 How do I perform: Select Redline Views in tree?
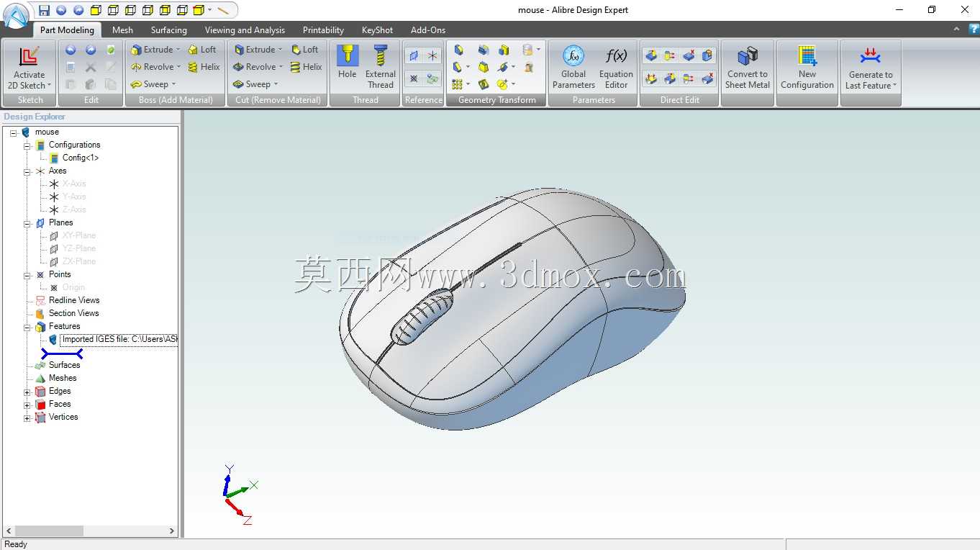click(74, 300)
